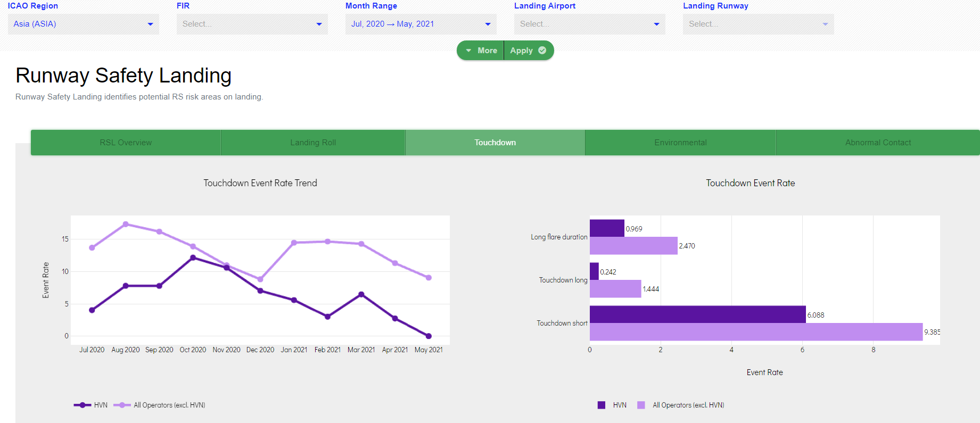Toggle HVN series in trend chart legend

[90, 405]
